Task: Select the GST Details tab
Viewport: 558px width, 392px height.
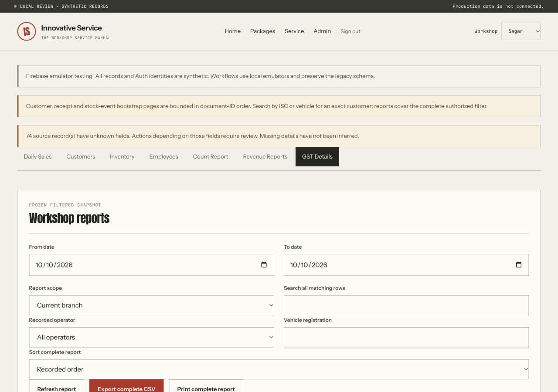Action: pyautogui.click(x=317, y=157)
